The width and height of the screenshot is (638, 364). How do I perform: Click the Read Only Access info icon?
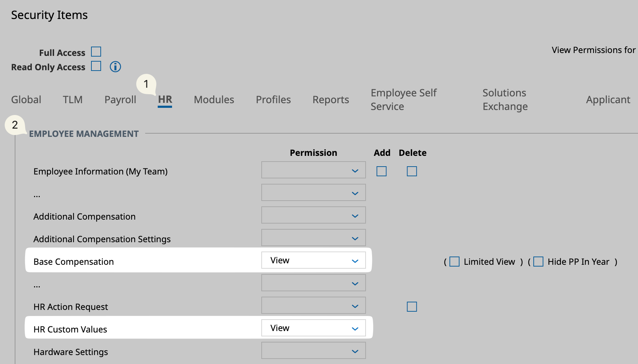coord(115,67)
